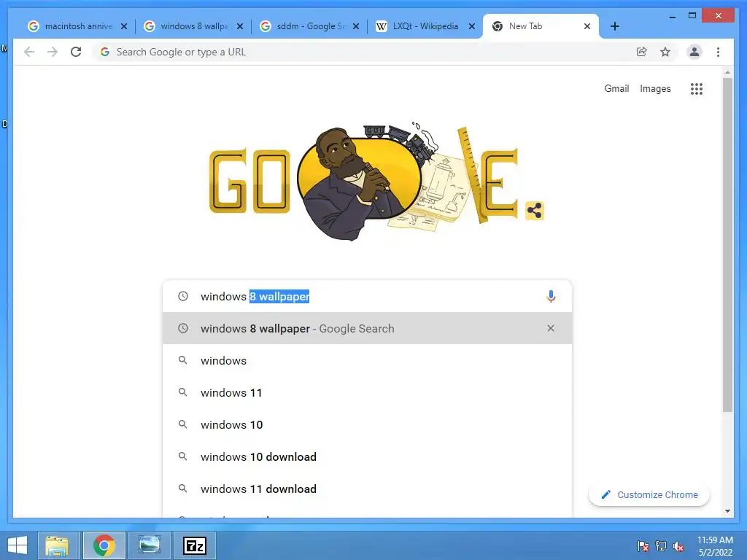
Task: Open the Google apps grid
Action: click(697, 88)
